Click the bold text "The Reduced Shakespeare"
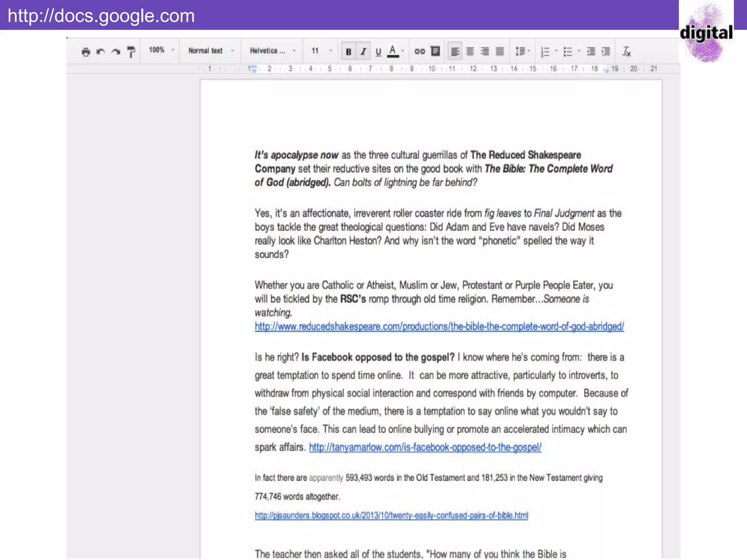 tap(526, 155)
